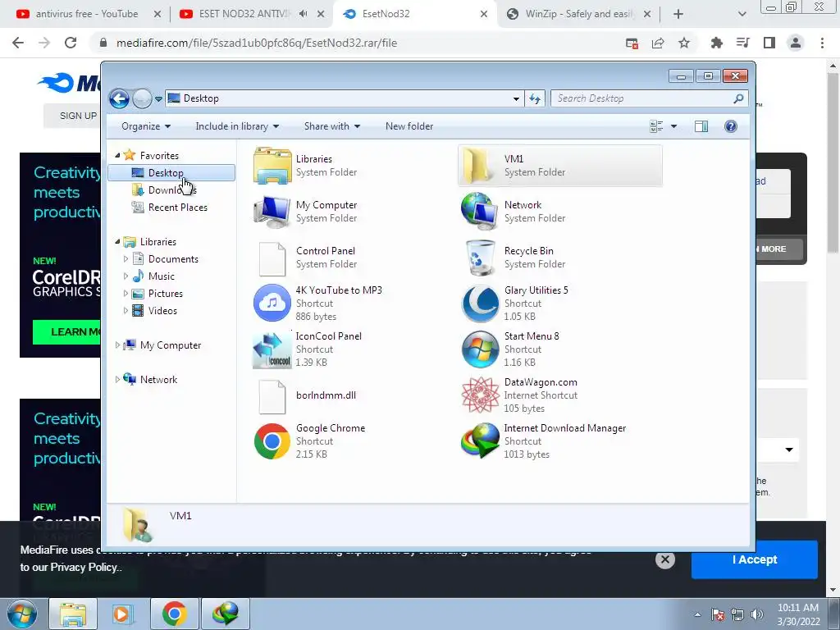This screenshot has width=840, height=630.
Task: Open Windows Explorer from the taskbar
Action: pyautogui.click(x=73, y=614)
